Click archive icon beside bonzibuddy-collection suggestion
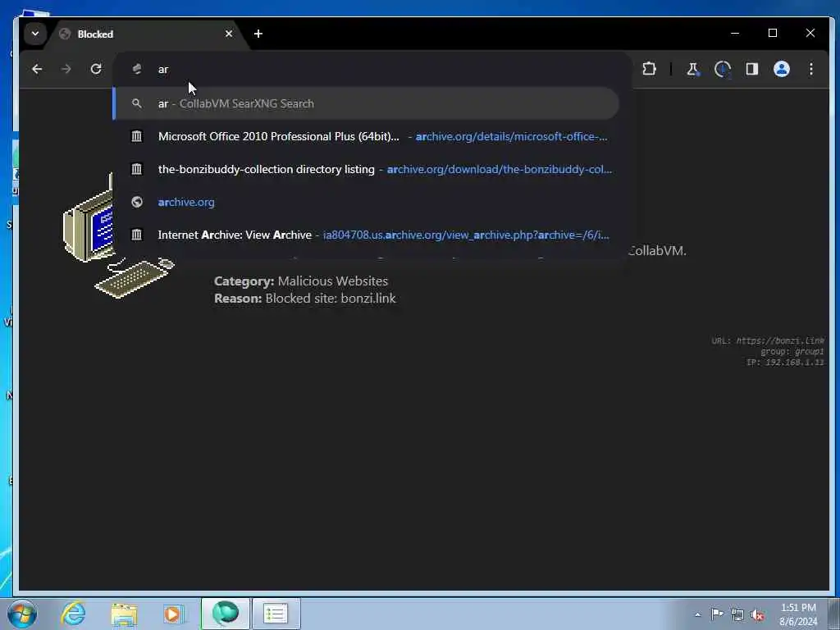Viewport: 840px width, 630px height. (x=137, y=169)
